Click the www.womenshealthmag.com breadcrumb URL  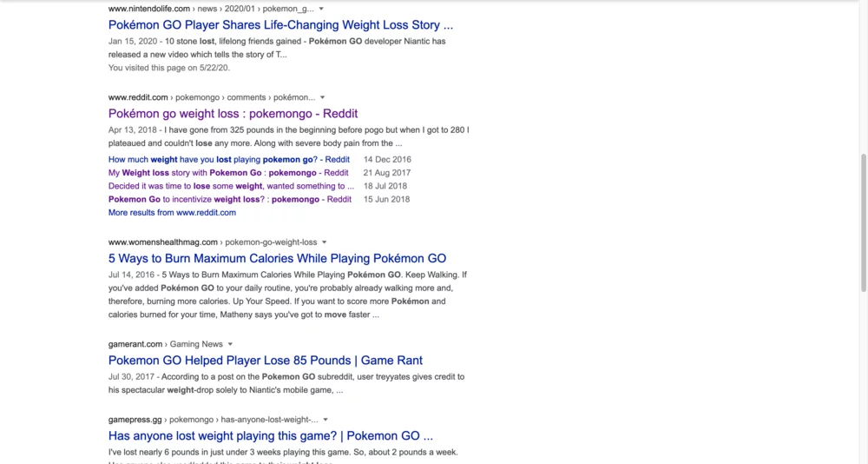[163, 242]
